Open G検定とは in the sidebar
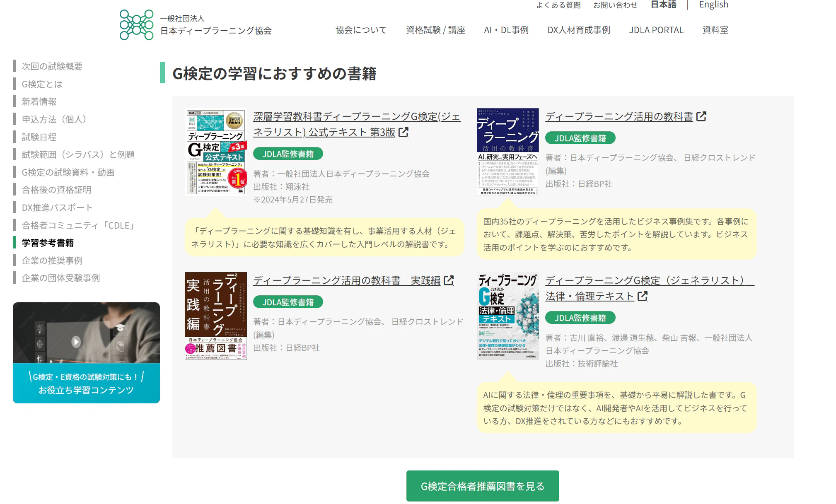The width and height of the screenshot is (836, 504). point(42,84)
